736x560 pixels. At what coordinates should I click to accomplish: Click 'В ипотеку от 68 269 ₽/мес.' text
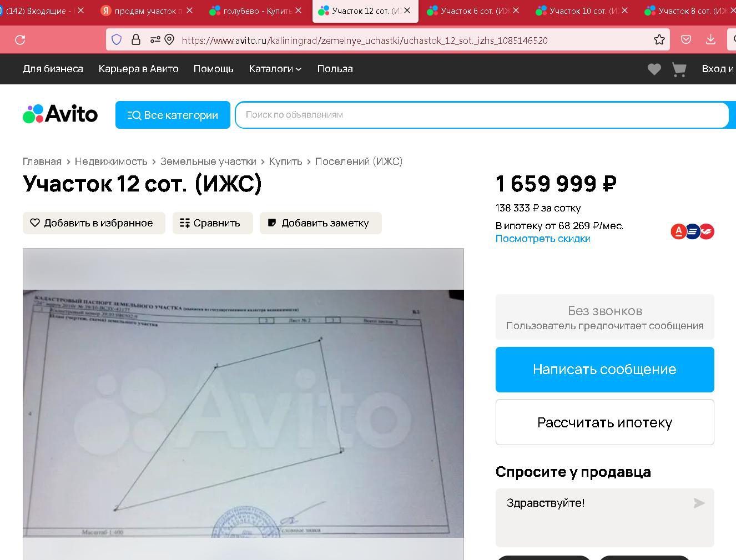559,226
